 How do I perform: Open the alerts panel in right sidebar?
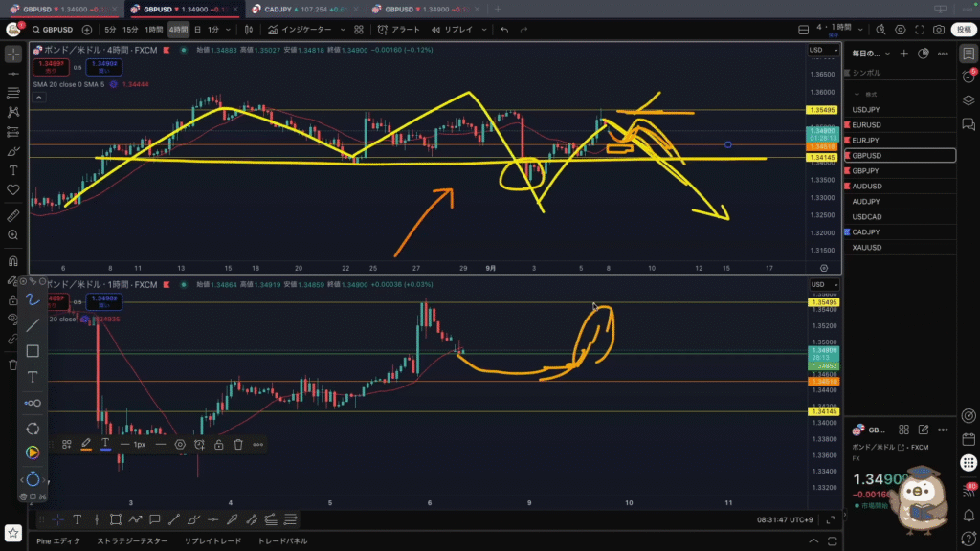point(969,77)
